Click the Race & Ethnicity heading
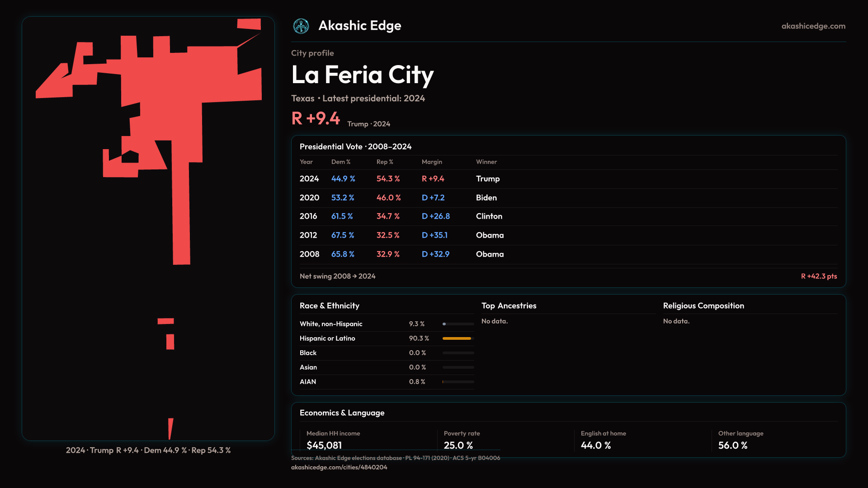This screenshot has height=488, width=868. pyautogui.click(x=329, y=306)
